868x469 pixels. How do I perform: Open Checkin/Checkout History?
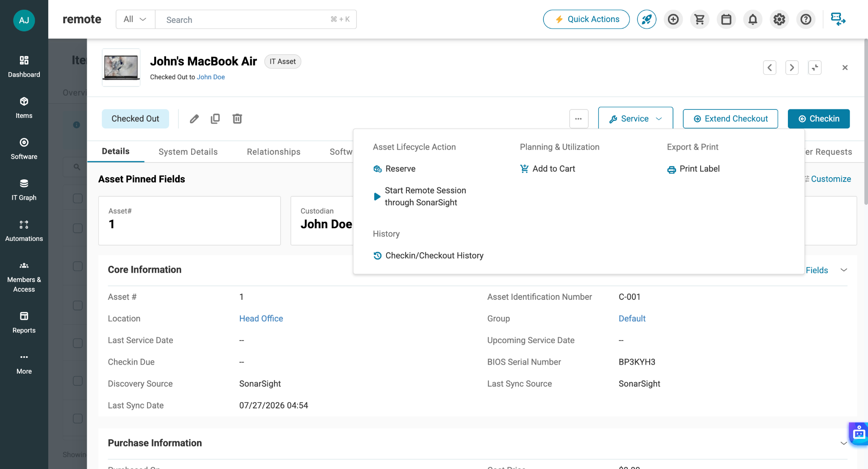(x=428, y=256)
